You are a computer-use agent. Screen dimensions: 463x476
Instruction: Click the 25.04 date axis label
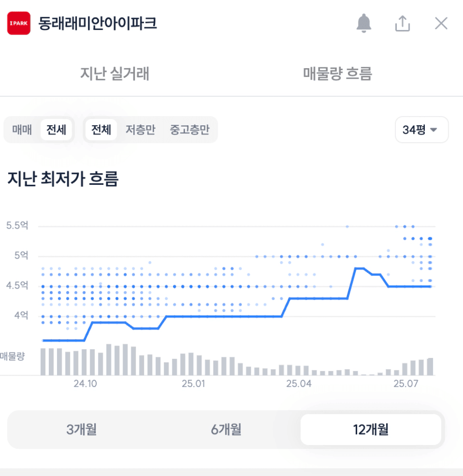click(299, 383)
